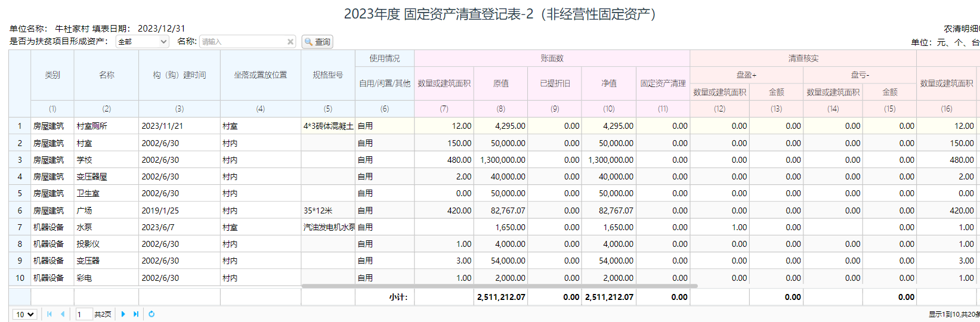Select the 2023/6/7 date cell

coord(180,227)
